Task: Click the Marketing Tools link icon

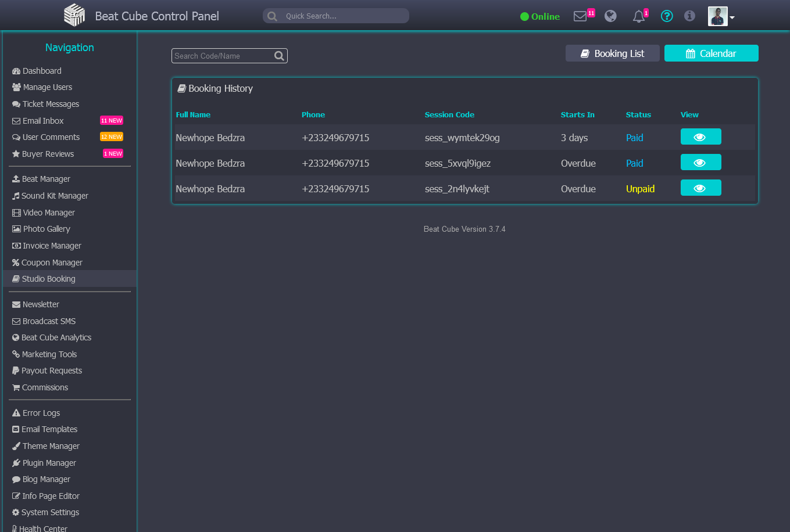Action: [x=16, y=354]
